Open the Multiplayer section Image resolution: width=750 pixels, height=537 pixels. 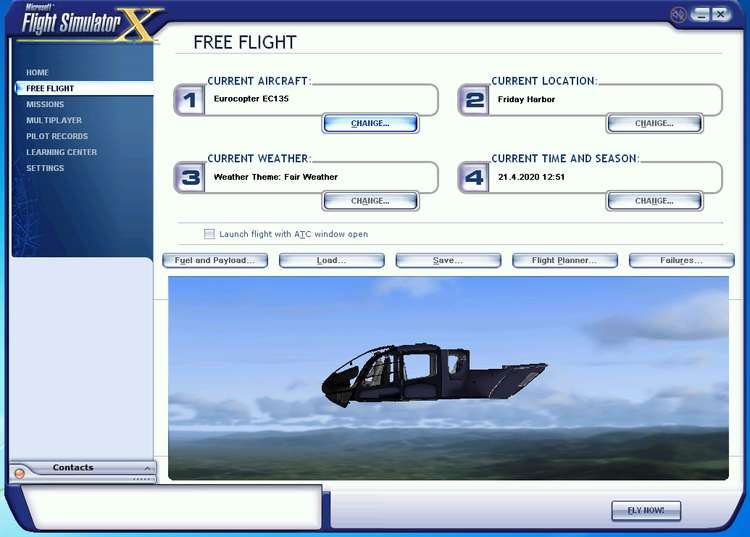pos(54,121)
